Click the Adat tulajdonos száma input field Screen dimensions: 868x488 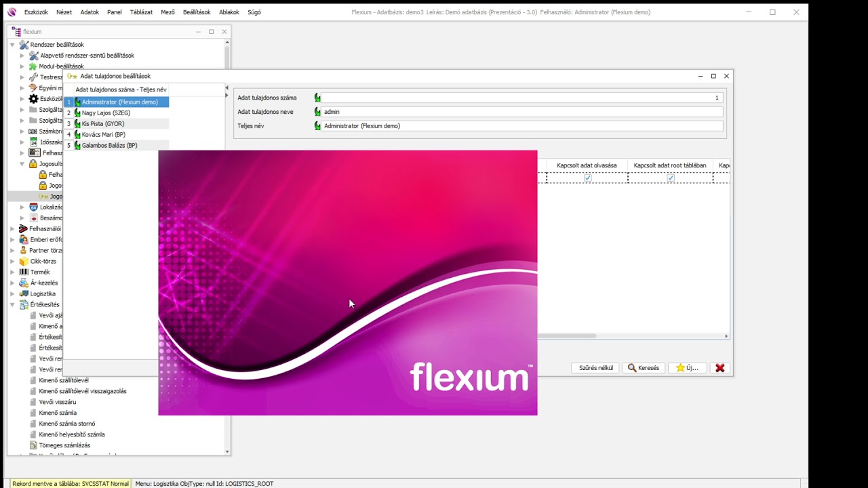click(522, 98)
